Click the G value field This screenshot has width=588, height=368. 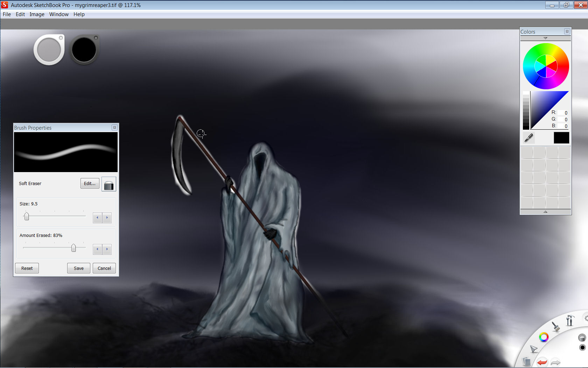tap(563, 120)
